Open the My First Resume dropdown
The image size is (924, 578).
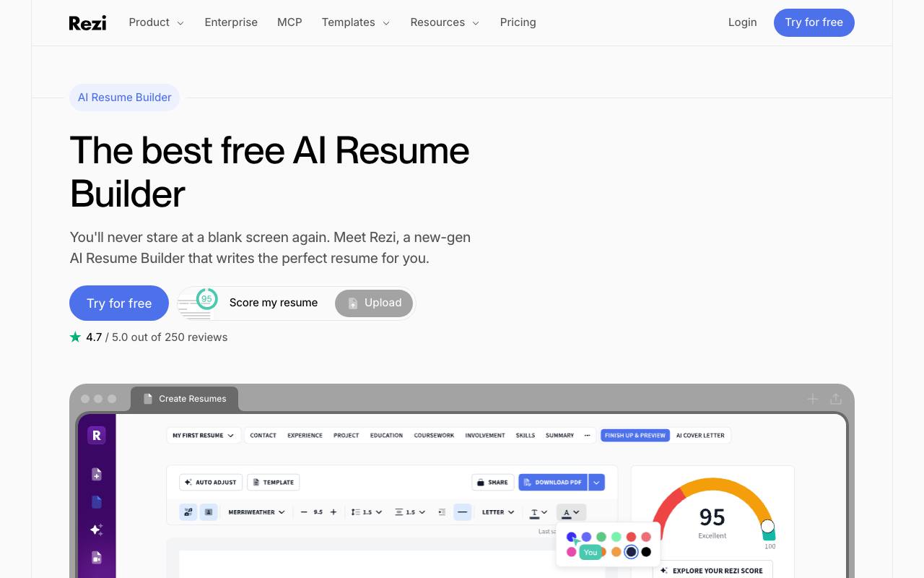pyautogui.click(x=204, y=436)
